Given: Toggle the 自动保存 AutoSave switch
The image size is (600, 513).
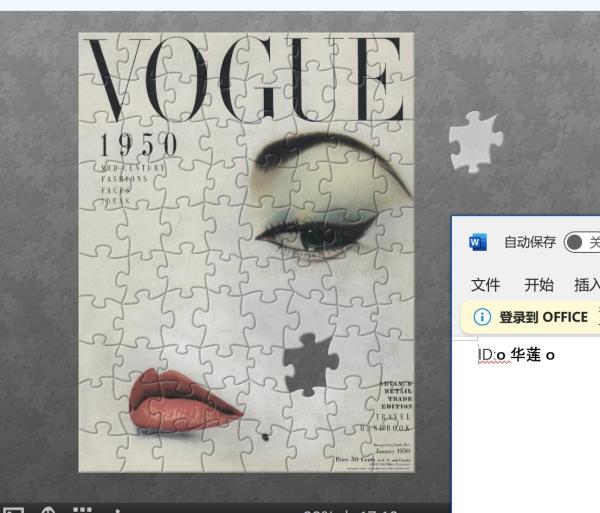Looking at the screenshot, I should (x=582, y=242).
